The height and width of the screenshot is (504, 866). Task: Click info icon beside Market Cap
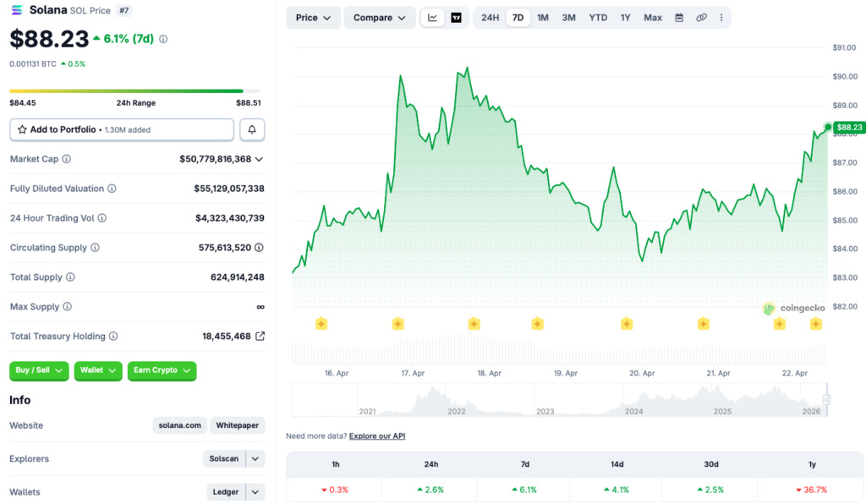pyautogui.click(x=67, y=159)
